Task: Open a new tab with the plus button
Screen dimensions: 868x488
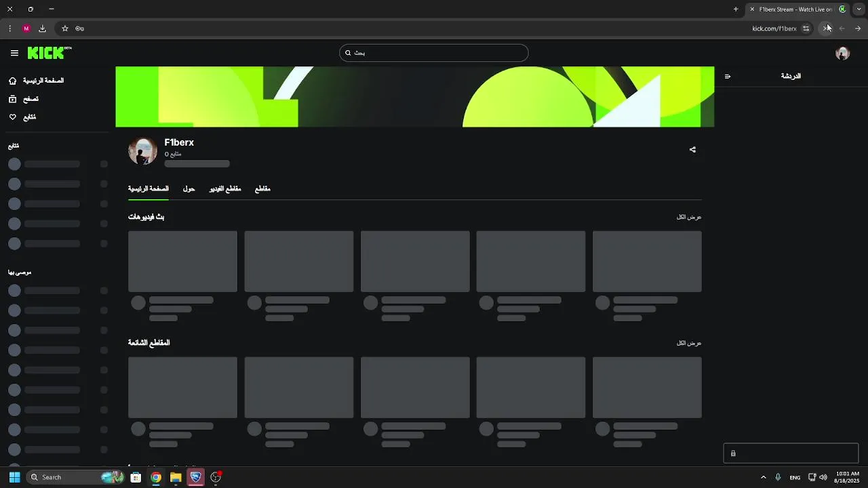Action: click(736, 9)
